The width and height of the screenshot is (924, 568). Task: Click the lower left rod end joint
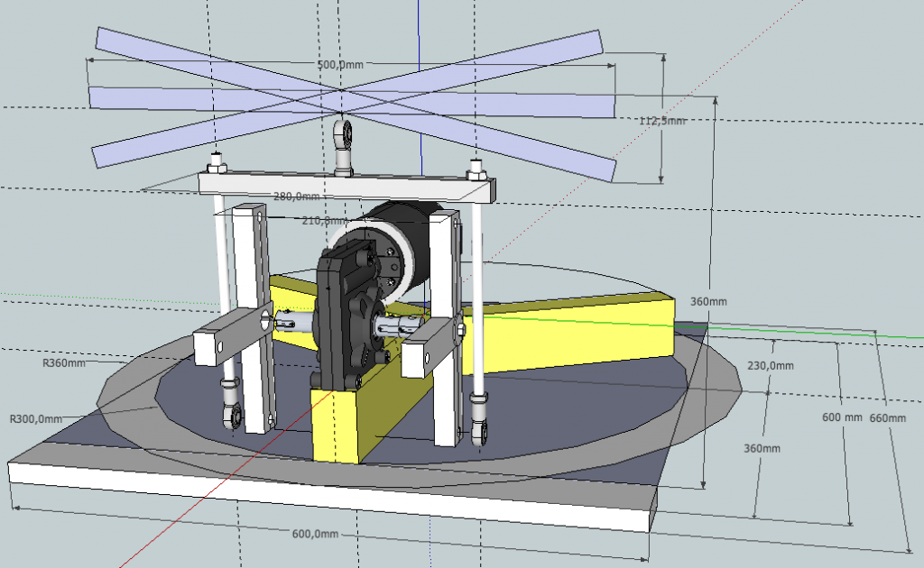233,411
